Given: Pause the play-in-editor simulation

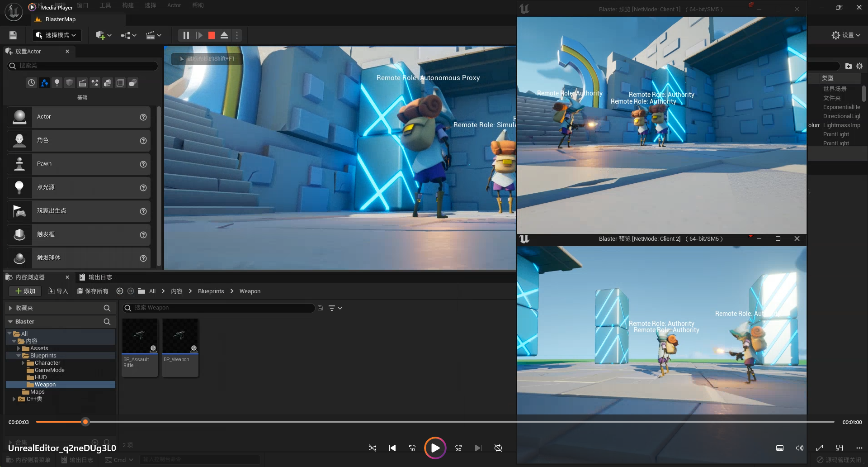Looking at the screenshot, I should tap(186, 35).
